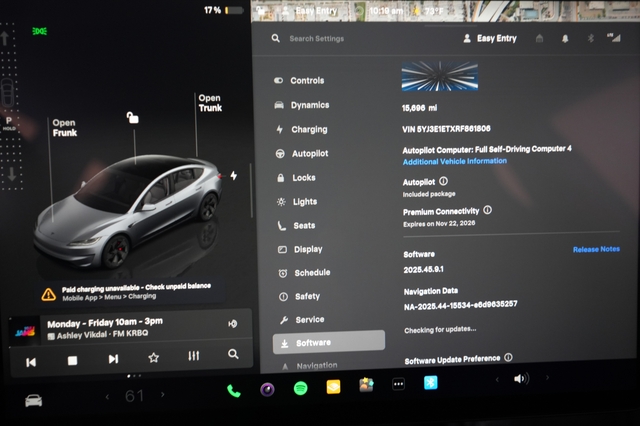Viewport: 640px width, 426px height.
Task: Open the all apps three-dots launcher
Action: tap(398, 384)
